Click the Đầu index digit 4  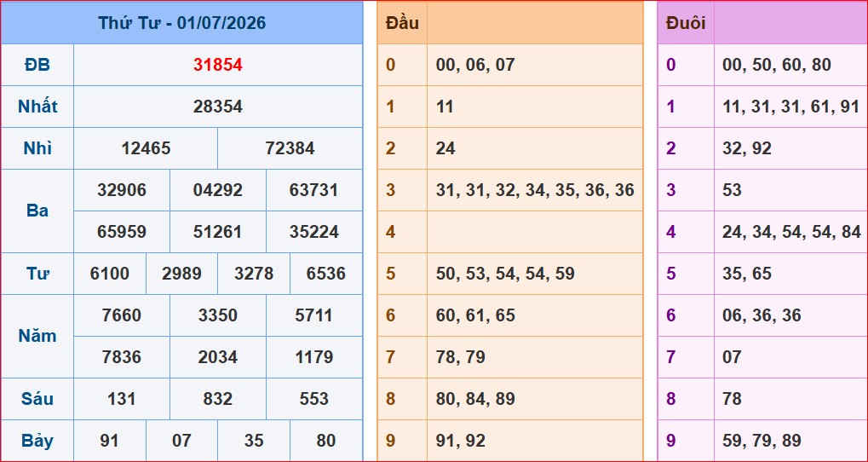tap(390, 232)
